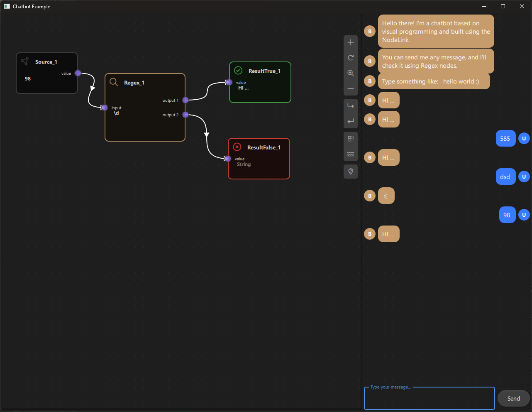Select the Regex_1 node title
The width and height of the screenshot is (532, 412).
click(x=134, y=82)
